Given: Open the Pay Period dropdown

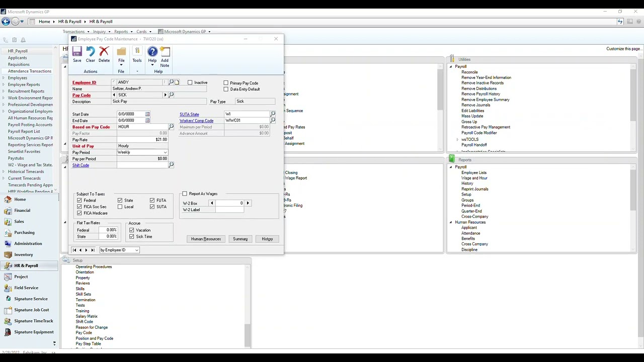Looking at the screenshot, I should (x=165, y=152).
